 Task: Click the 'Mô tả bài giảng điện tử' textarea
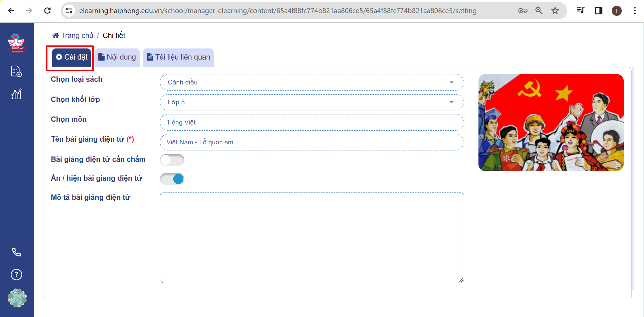[x=312, y=237]
